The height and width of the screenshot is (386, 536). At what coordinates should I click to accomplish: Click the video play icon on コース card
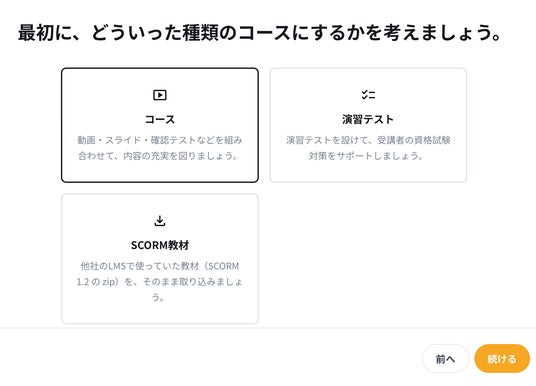point(160,95)
